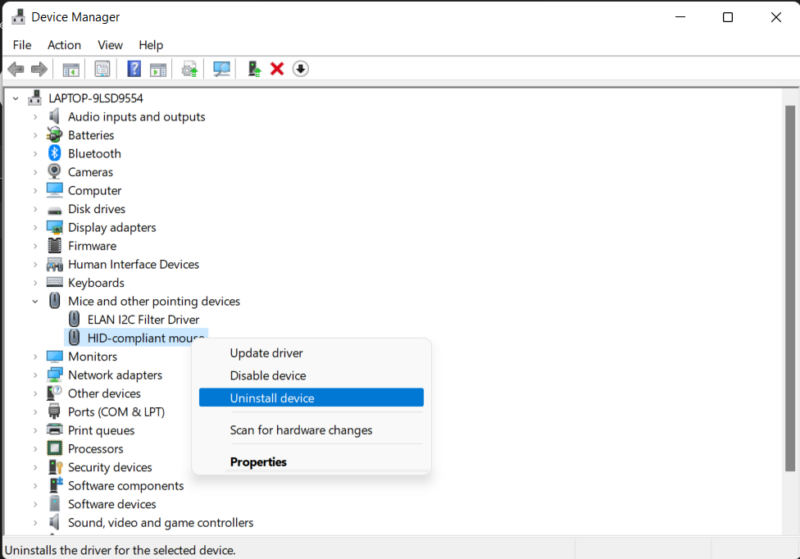Click Show/Hide Action Pane toolbar icon
The width and height of the screenshot is (800, 559).
coord(158,69)
